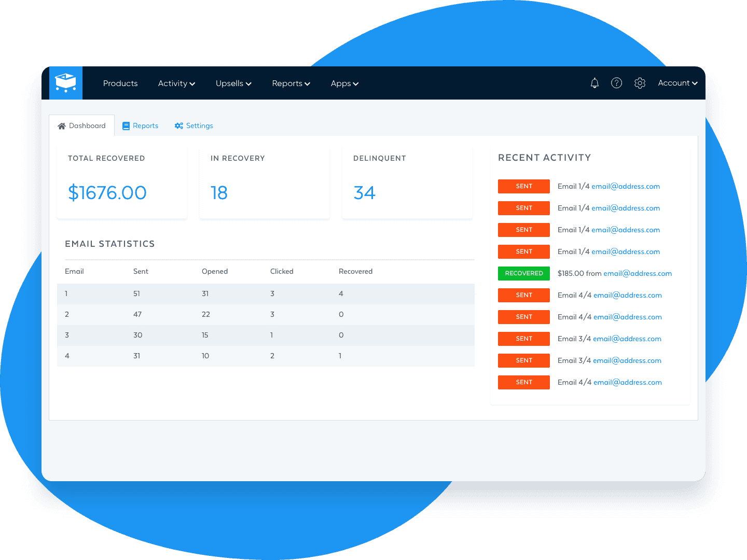The image size is (747, 560).
Task: Select the shopping cart logo icon
Action: tap(66, 82)
